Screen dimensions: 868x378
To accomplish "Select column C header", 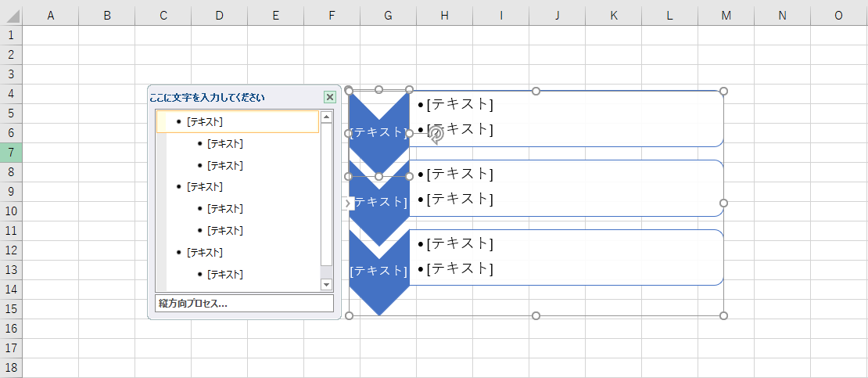I will point(163,16).
